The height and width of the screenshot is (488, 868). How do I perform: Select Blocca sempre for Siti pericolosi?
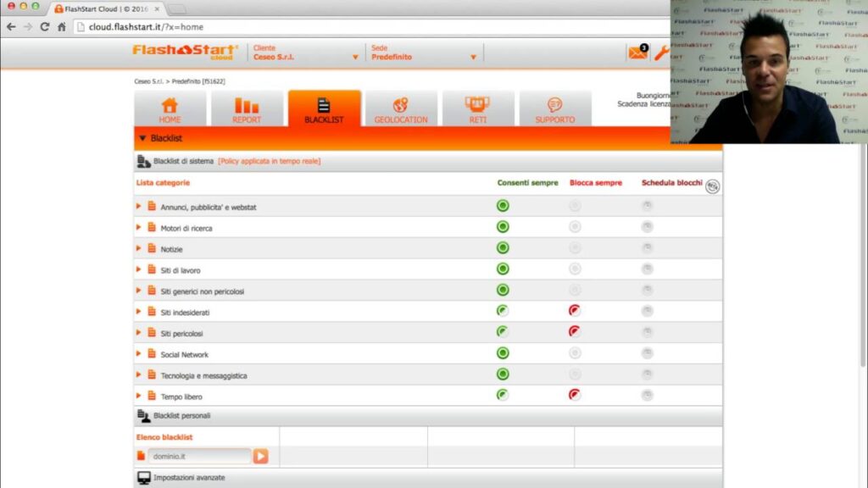tap(575, 332)
